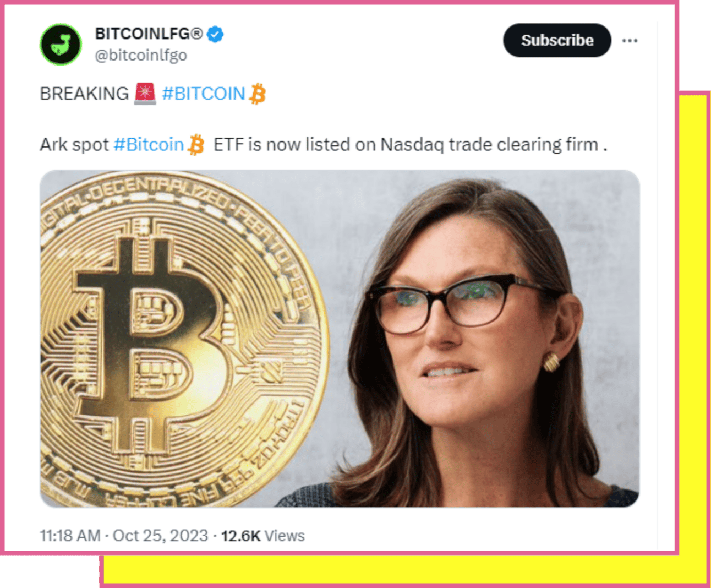Click the word BREAKING in the tweet
Screen dimensions: 711x588
click(84, 94)
